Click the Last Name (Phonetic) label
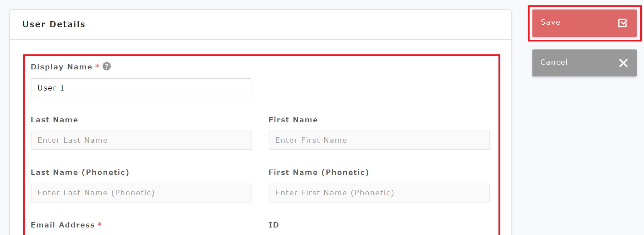The image size is (644, 235). coord(80,172)
